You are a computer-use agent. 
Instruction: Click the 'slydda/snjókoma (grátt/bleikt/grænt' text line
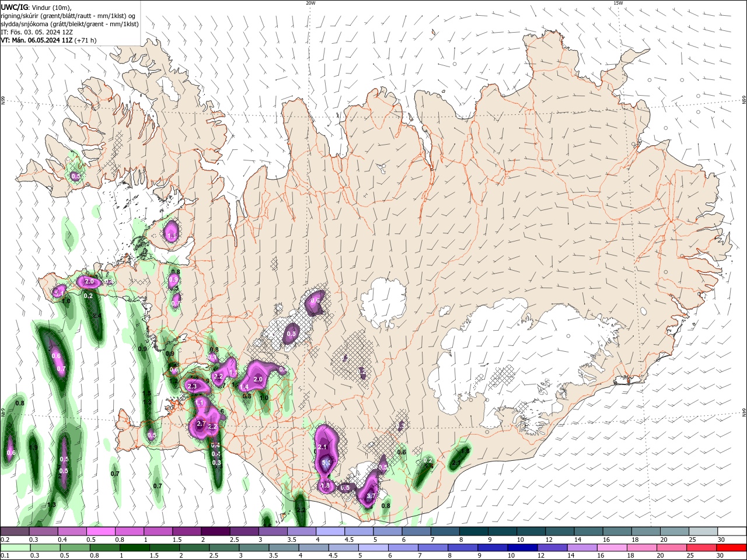[69, 23]
